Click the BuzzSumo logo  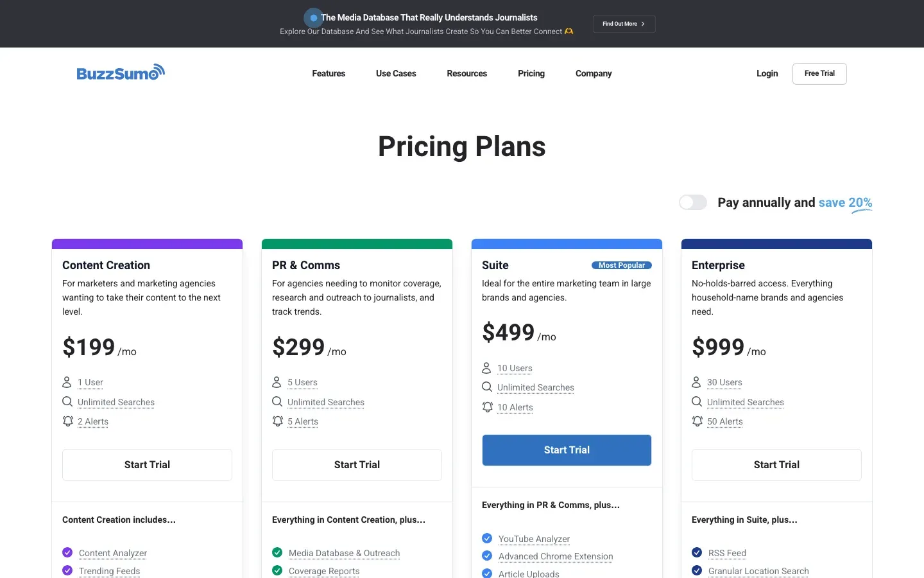click(x=121, y=73)
